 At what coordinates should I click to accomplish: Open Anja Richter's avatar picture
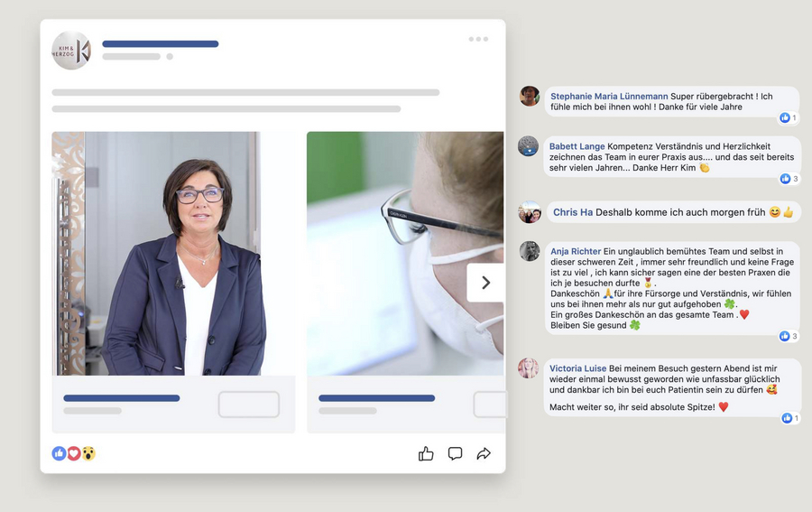[530, 251]
